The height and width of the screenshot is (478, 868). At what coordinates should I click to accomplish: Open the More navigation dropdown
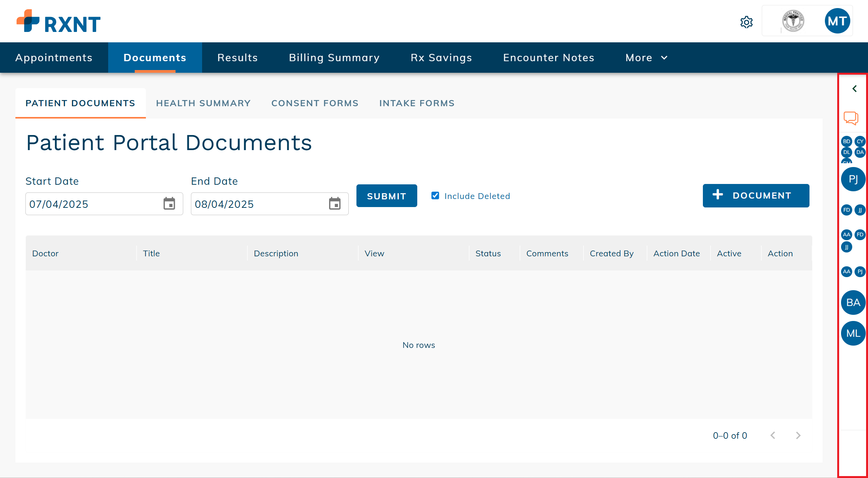[x=646, y=57]
